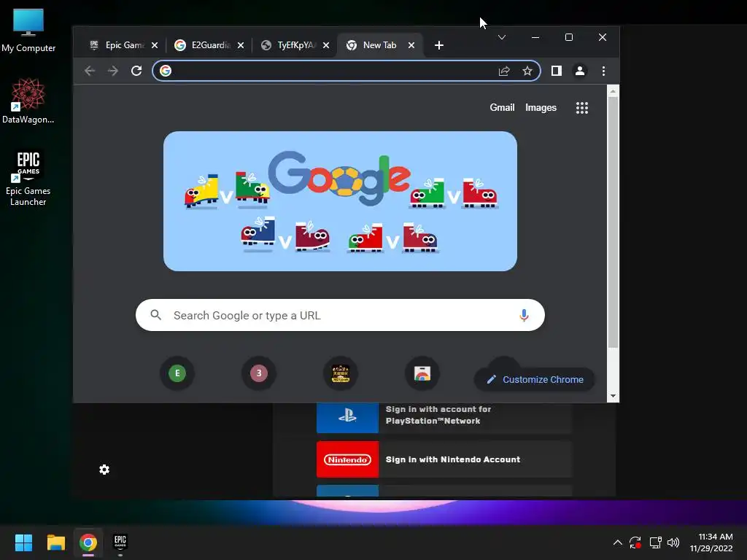
Task: Close the E2Guardian tab
Action: click(241, 45)
